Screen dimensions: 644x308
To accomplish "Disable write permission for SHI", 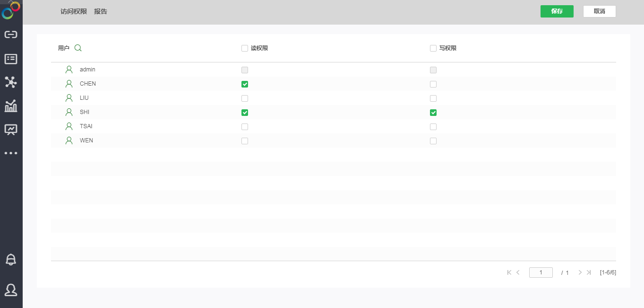I will [x=433, y=113].
